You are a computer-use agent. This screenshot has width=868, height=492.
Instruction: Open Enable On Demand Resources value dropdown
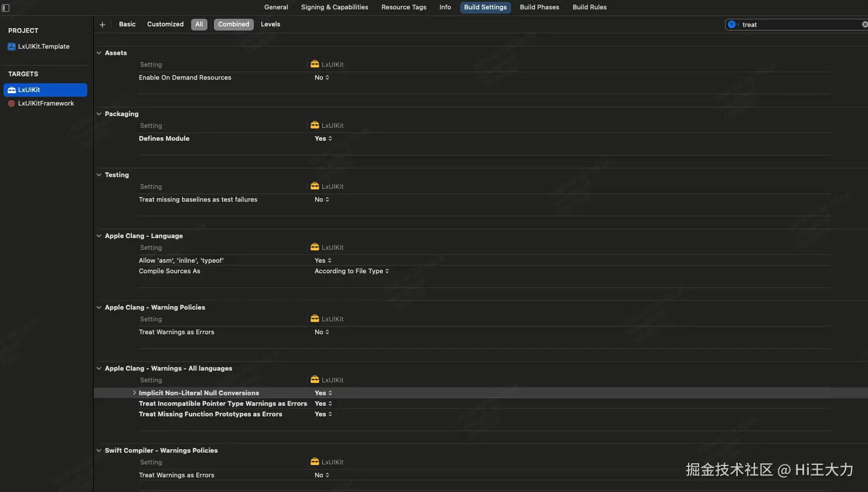point(322,77)
